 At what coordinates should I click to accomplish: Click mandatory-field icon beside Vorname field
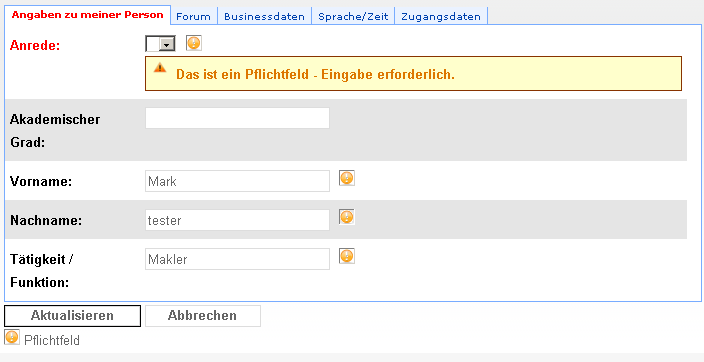(x=347, y=178)
